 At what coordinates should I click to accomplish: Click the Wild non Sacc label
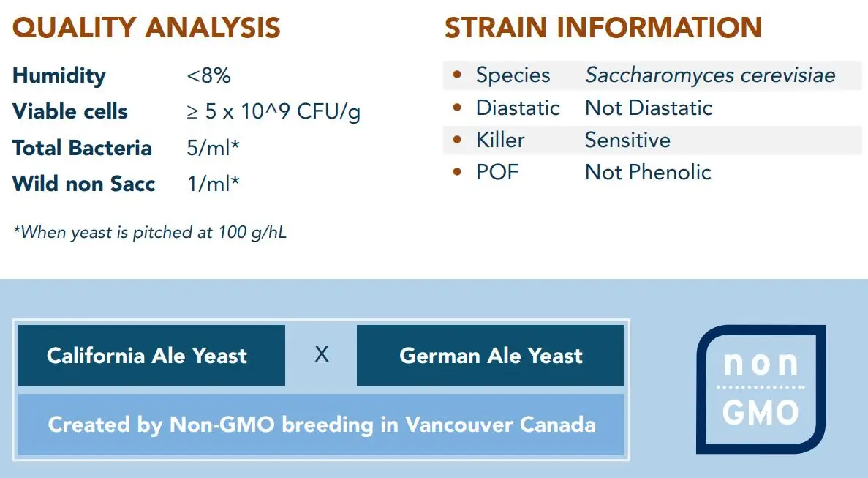click(x=84, y=184)
